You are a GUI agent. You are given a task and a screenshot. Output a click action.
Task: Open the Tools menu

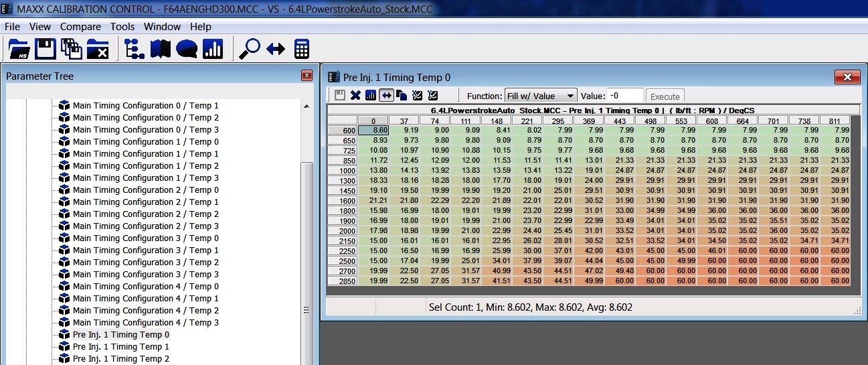[x=122, y=27]
